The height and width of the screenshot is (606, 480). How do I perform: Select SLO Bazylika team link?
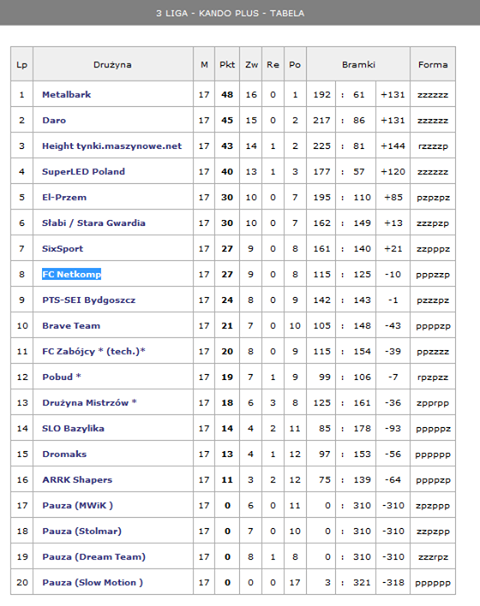click(73, 428)
